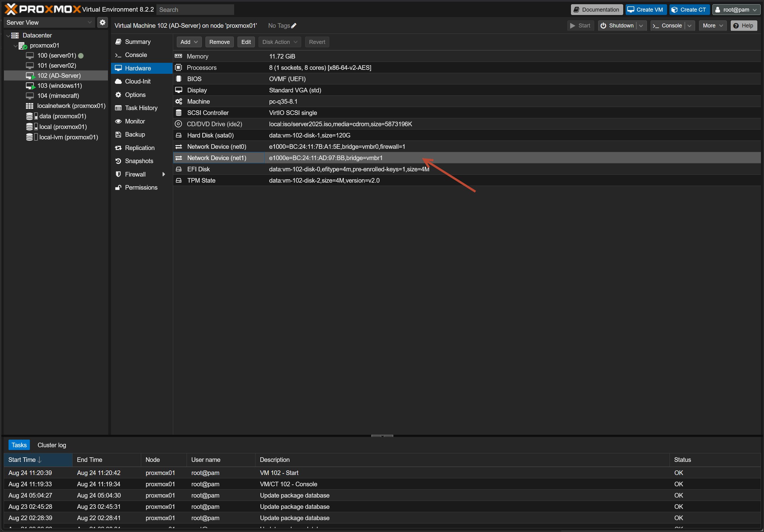Select the local-lvm storage item
This screenshot has width=764, height=532.
click(68, 137)
